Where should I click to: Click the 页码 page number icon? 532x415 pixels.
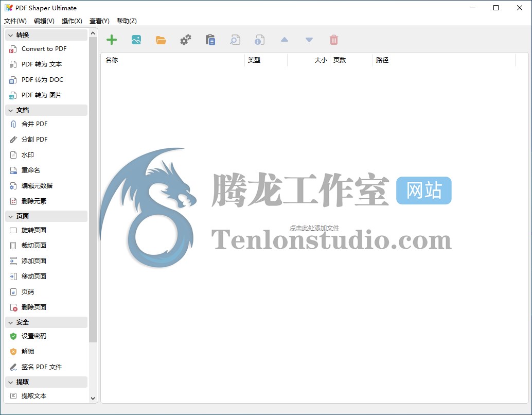(x=13, y=292)
